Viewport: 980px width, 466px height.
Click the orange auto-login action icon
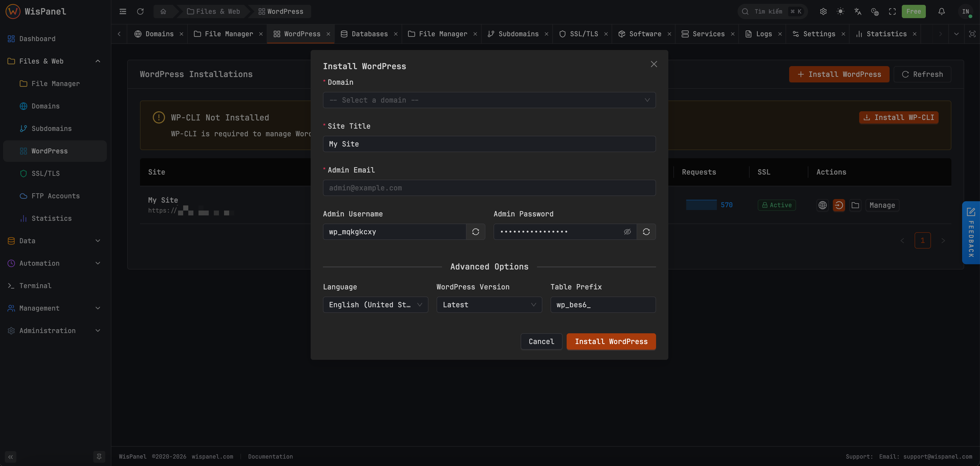839,205
